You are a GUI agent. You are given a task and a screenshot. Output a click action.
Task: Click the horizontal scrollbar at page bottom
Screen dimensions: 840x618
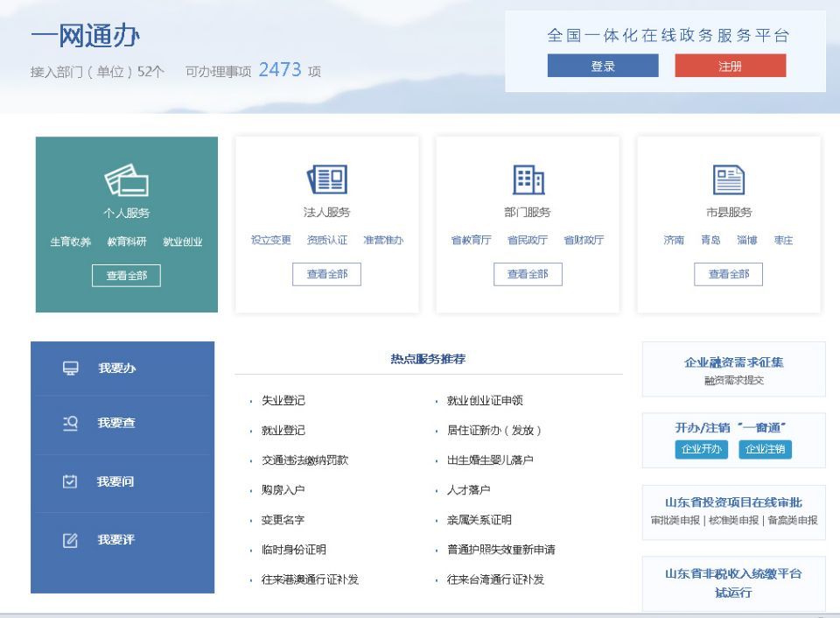(x=420, y=614)
